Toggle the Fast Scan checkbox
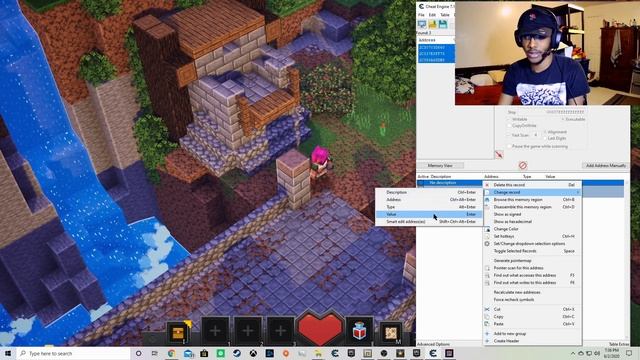 pos(509,135)
